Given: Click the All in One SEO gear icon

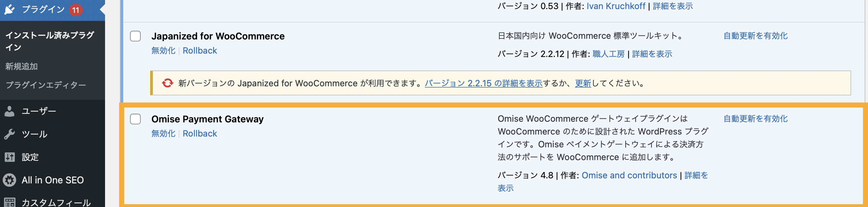Looking at the screenshot, I should (10, 180).
